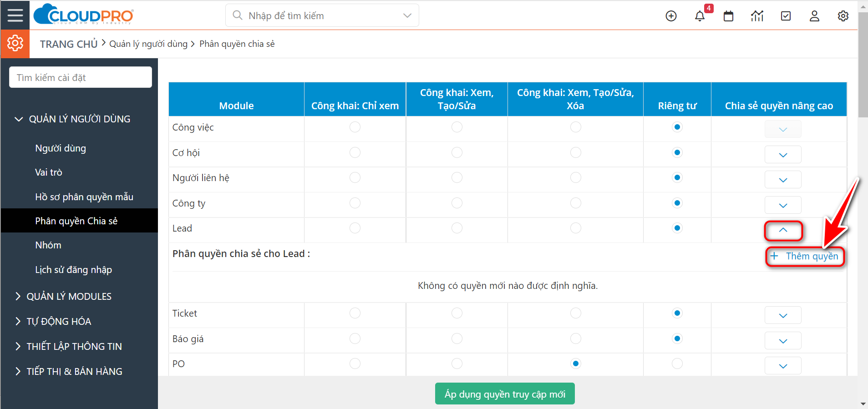The width and height of the screenshot is (868, 409).
Task: Collapse advanced sharing for Lead
Action: pyautogui.click(x=783, y=230)
